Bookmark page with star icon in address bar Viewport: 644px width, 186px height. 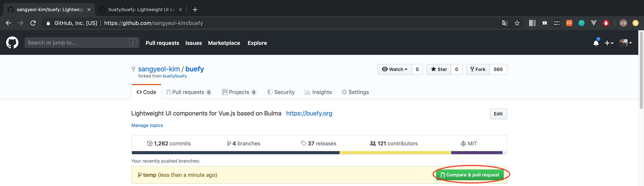(x=517, y=23)
